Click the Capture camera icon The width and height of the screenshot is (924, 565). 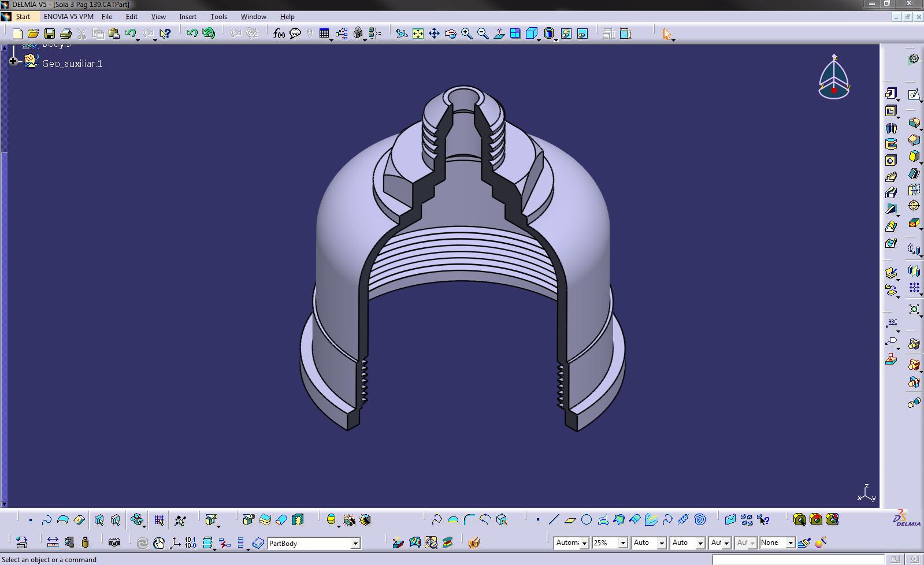coord(114,542)
